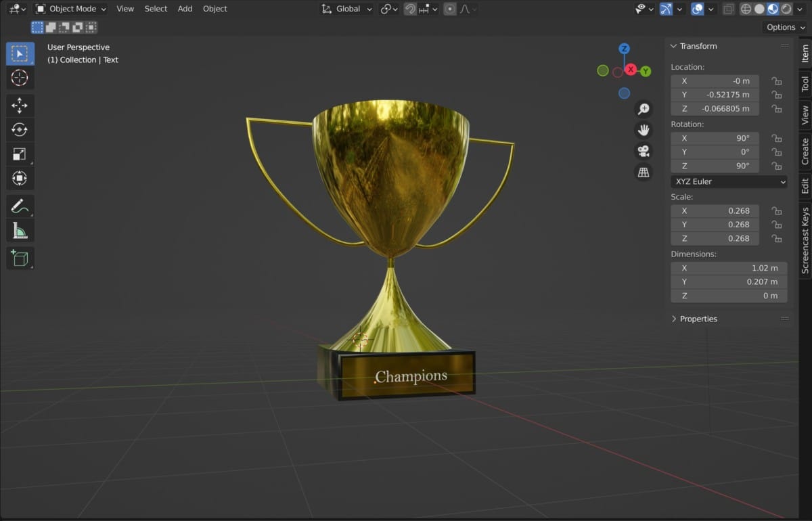Select the Cursor tool in toolbar
Screen dimensions: 812x521
pyautogui.click(x=20, y=78)
